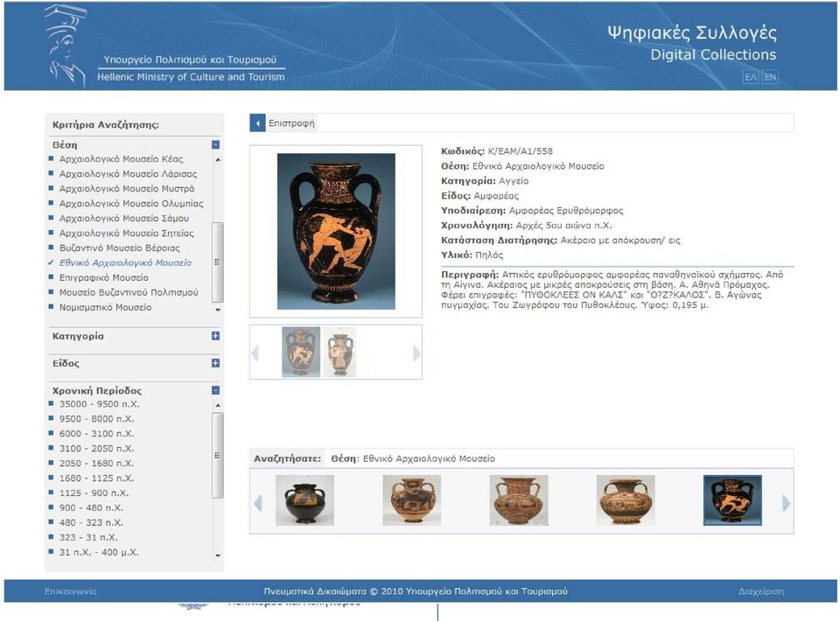Click the search results carousel left arrow
The width and height of the screenshot is (840, 622).
tap(257, 503)
